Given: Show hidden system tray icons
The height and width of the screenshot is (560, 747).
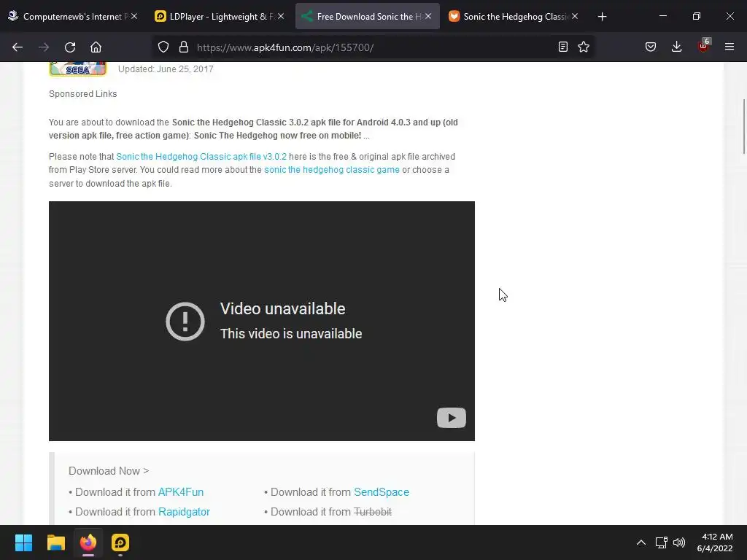Looking at the screenshot, I should (641, 542).
